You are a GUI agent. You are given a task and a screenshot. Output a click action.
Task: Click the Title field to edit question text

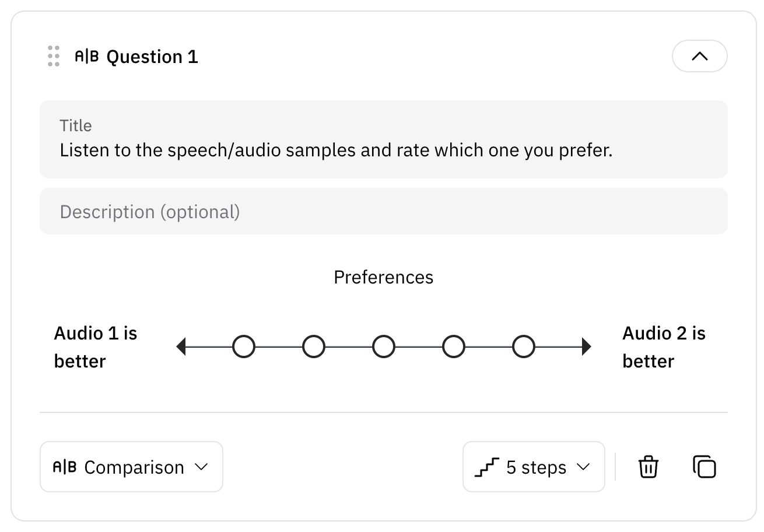[384, 139]
